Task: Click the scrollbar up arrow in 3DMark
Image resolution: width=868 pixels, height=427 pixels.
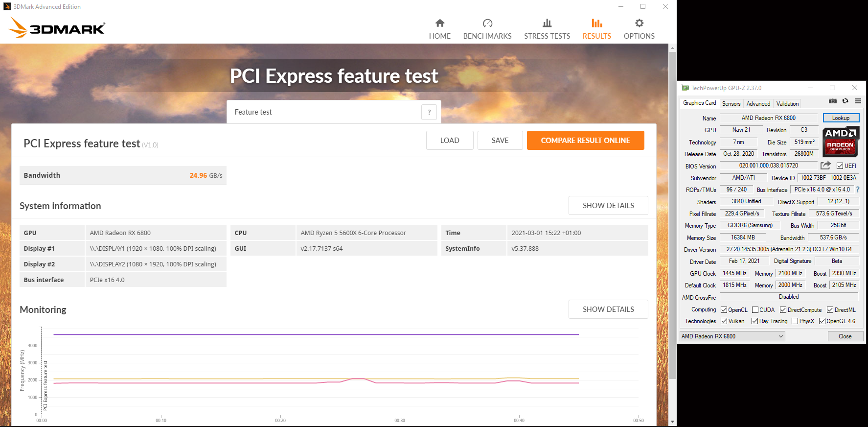Action: click(x=672, y=48)
